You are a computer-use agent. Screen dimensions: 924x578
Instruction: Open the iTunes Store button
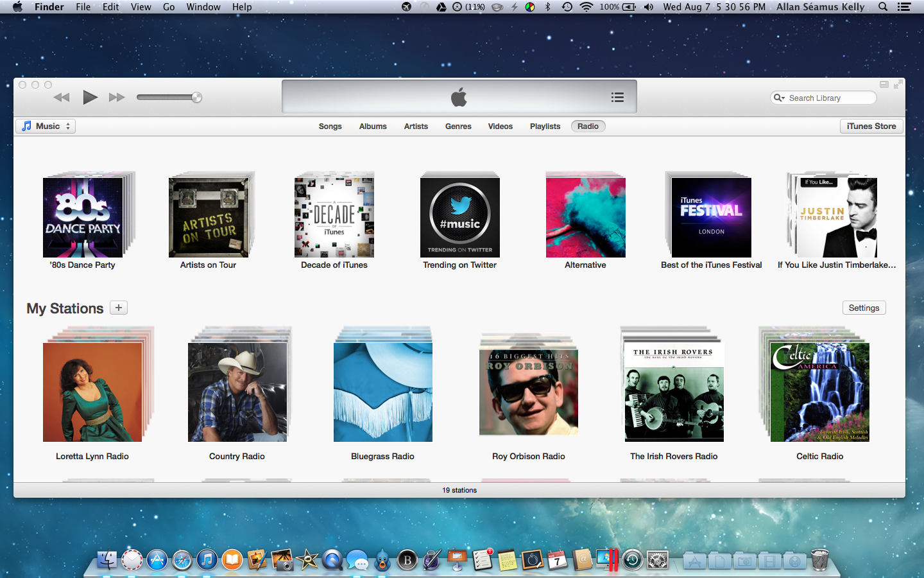(x=871, y=127)
